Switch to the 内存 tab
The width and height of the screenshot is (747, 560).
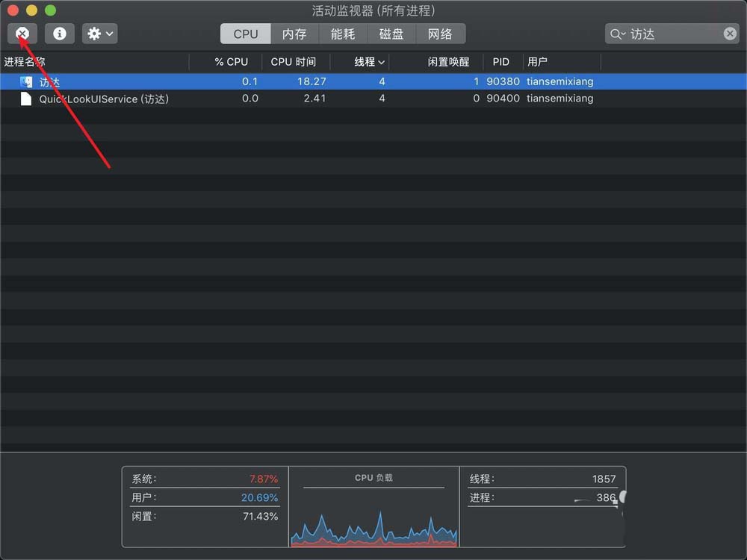click(x=294, y=33)
